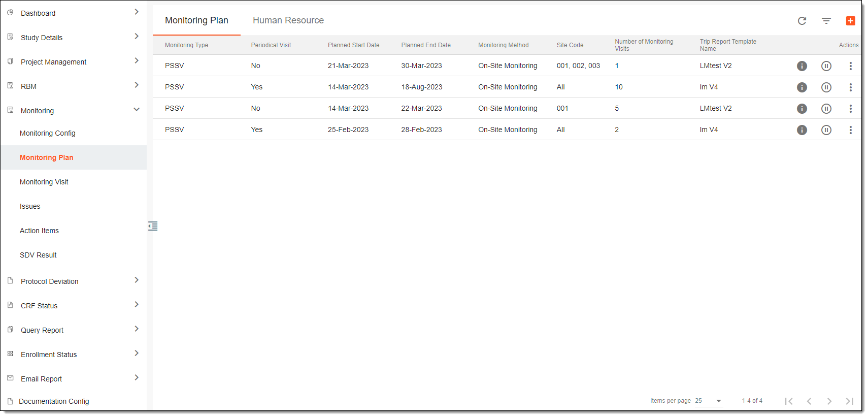Pause the plan ending 28-Feb-2023
This screenshot has height=417, width=868.
tap(826, 130)
